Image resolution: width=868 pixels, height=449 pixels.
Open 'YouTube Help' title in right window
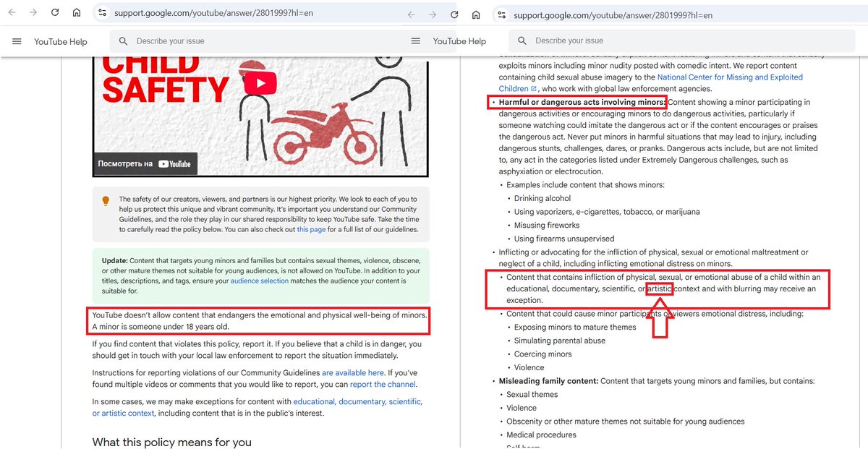(x=460, y=41)
